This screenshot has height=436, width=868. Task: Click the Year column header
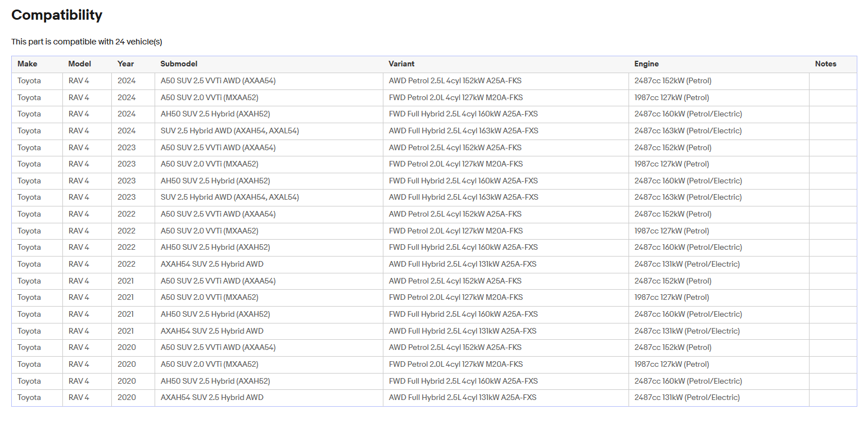pos(133,64)
